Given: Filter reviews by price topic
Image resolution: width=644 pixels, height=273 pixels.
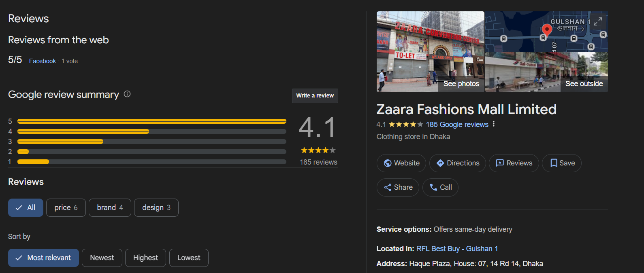Looking at the screenshot, I should click(x=66, y=207).
